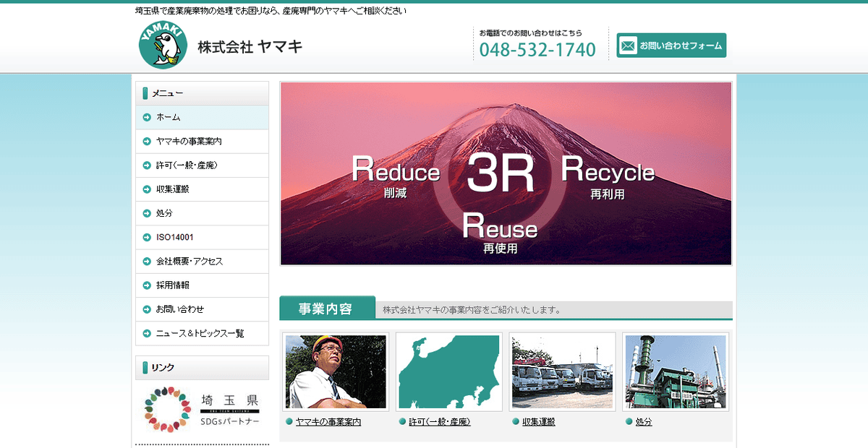
Task: Click the arrow icon beside ニュース＆トピックス一覧
Action: tap(145, 333)
